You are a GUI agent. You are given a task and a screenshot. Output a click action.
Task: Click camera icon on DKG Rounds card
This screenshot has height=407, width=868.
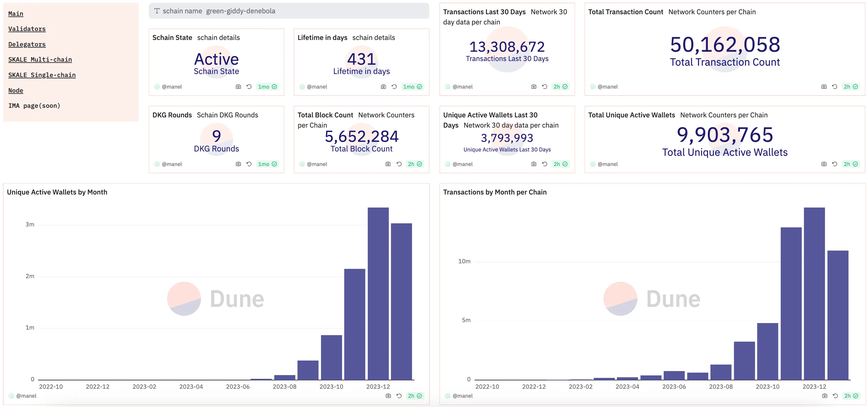pos(238,164)
